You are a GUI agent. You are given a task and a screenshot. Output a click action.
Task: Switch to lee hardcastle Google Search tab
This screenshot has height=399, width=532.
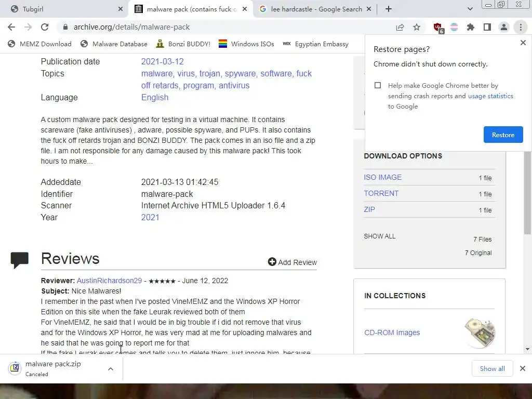pyautogui.click(x=315, y=9)
